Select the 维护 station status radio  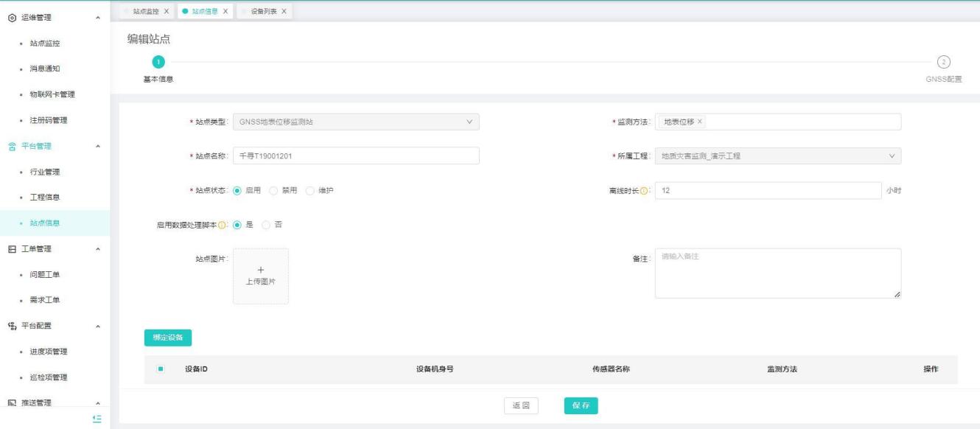pyautogui.click(x=309, y=190)
